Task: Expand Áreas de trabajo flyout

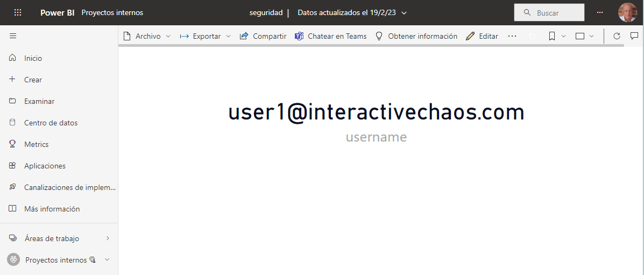Action: (x=108, y=238)
